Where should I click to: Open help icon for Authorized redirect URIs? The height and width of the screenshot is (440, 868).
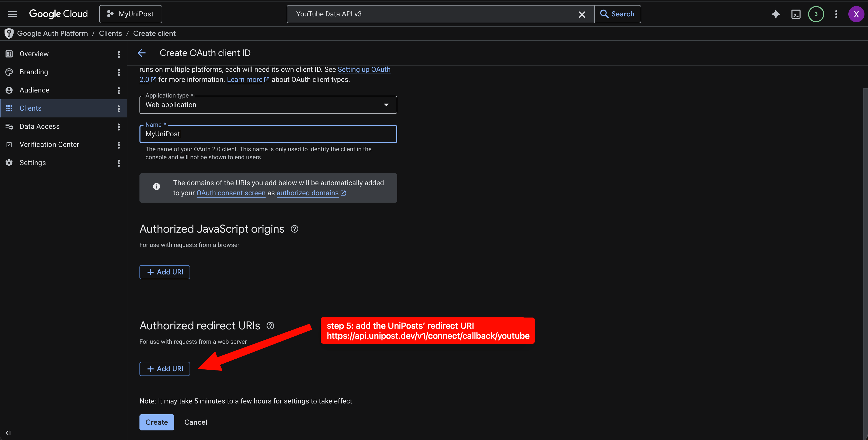(x=270, y=326)
